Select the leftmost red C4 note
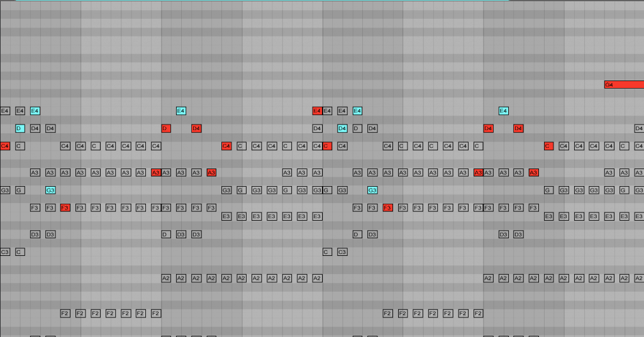644x337 pixels. pos(5,146)
